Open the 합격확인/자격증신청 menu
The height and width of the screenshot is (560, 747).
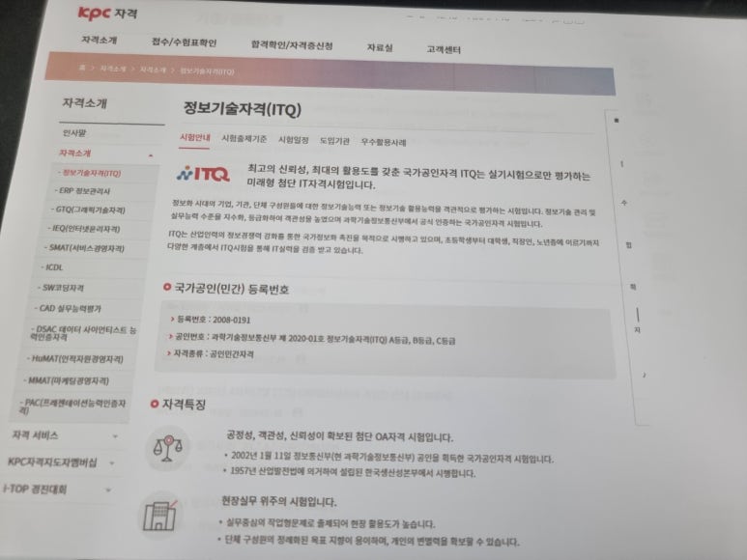292,45
